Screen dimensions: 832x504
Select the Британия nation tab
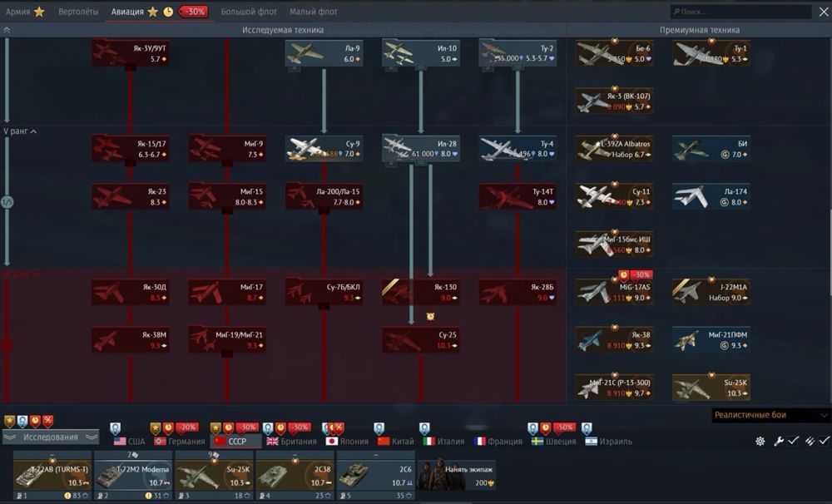pos(291,441)
